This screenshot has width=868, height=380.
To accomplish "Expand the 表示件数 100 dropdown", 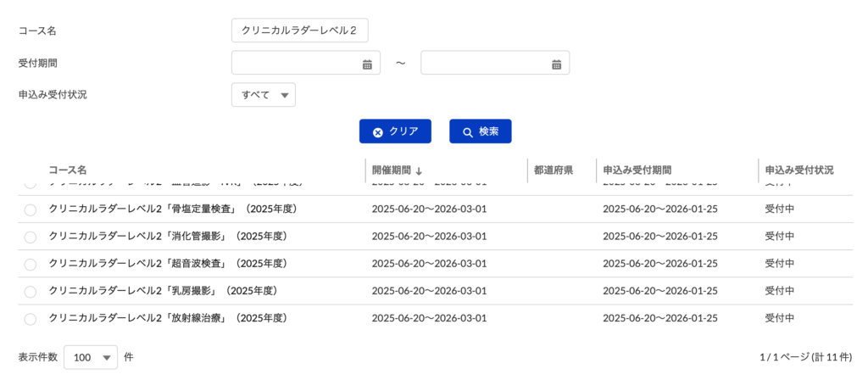I will (91, 357).
